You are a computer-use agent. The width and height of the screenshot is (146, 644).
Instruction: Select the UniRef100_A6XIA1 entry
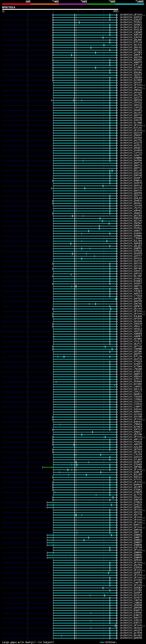click(x=131, y=45)
